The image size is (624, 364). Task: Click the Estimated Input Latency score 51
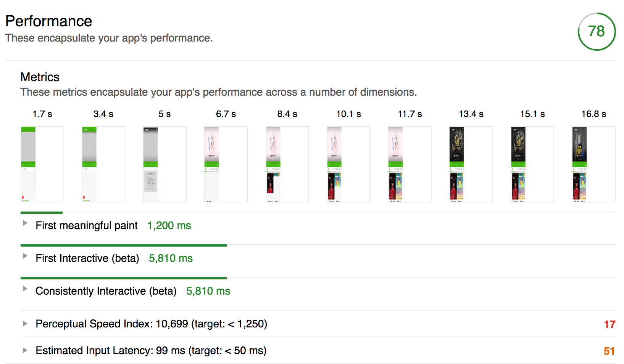[609, 351]
